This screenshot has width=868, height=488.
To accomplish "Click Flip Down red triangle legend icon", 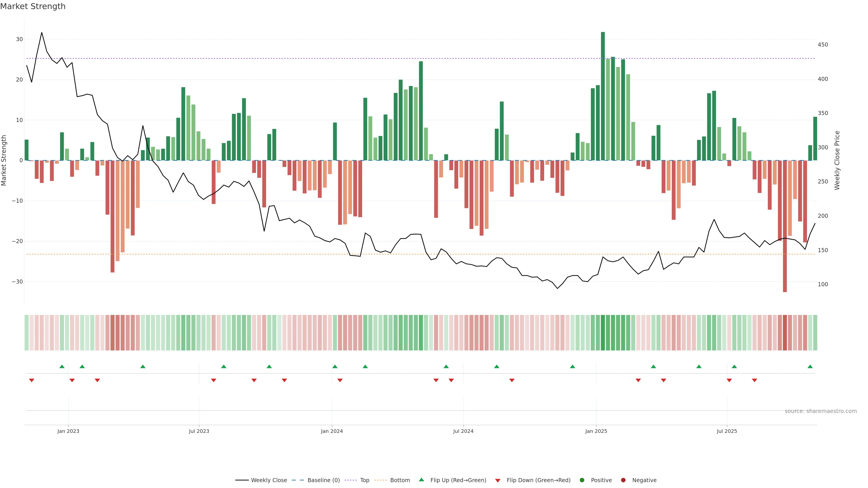I will pyautogui.click(x=498, y=480).
